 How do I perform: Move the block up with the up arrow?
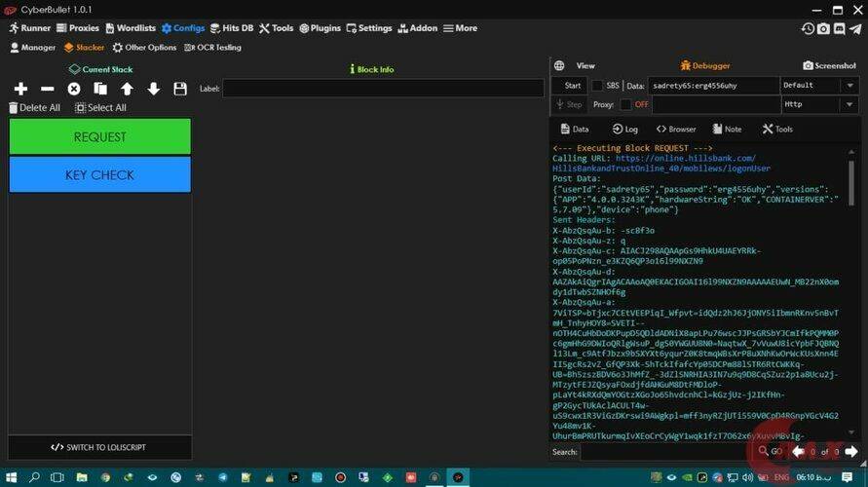pyautogui.click(x=127, y=89)
